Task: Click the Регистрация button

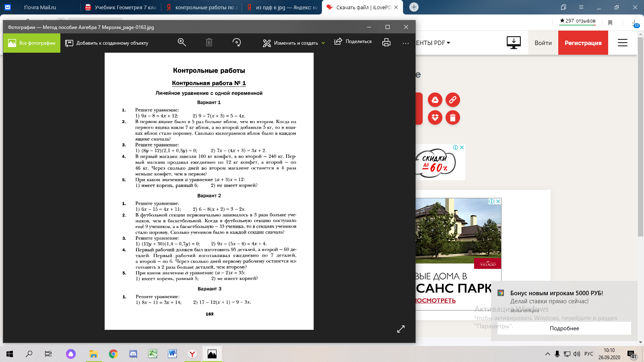Action: tap(583, 43)
